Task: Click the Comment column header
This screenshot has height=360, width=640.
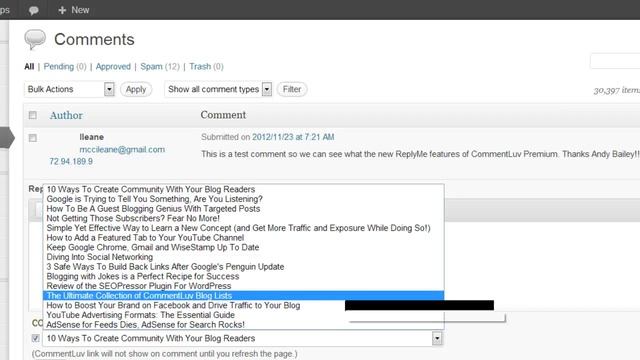Action: pyautogui.click(x=223, y=115)
